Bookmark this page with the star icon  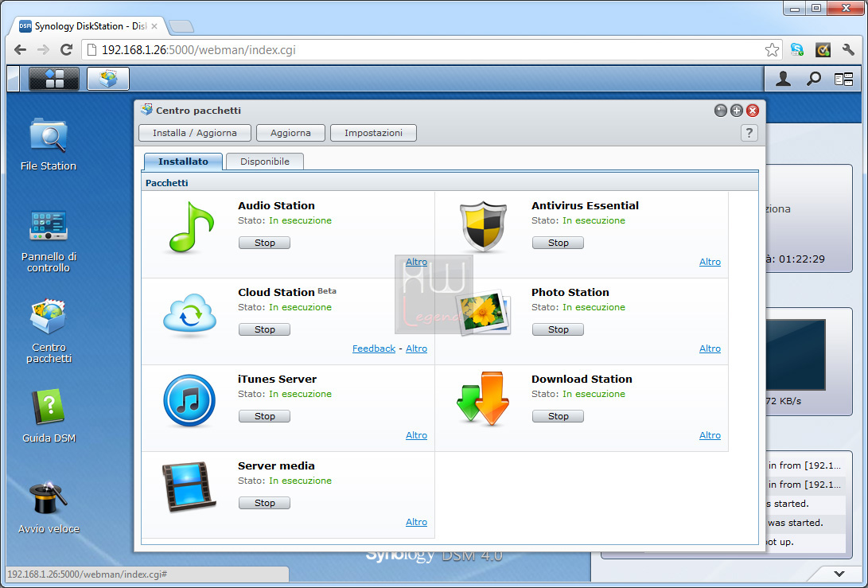[x=772, y=50]
